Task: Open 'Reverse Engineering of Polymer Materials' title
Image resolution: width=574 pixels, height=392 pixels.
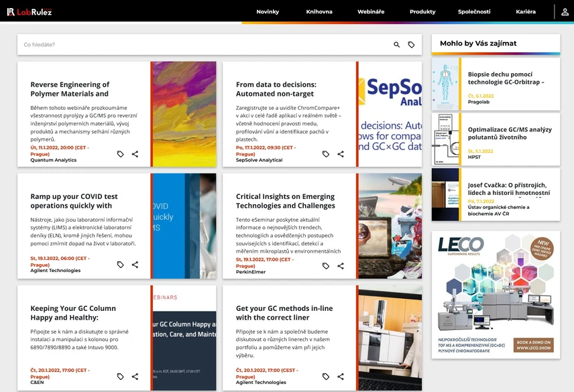Action: click(x=70, y=89)
